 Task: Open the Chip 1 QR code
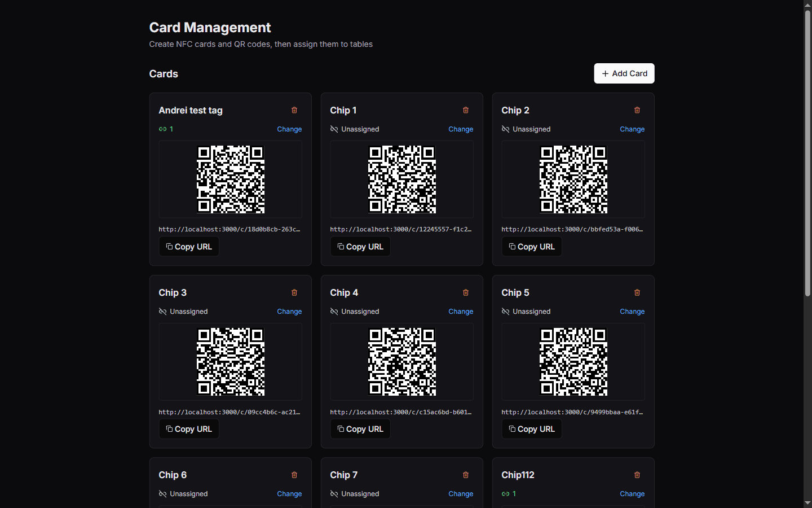tap(402, 179)
